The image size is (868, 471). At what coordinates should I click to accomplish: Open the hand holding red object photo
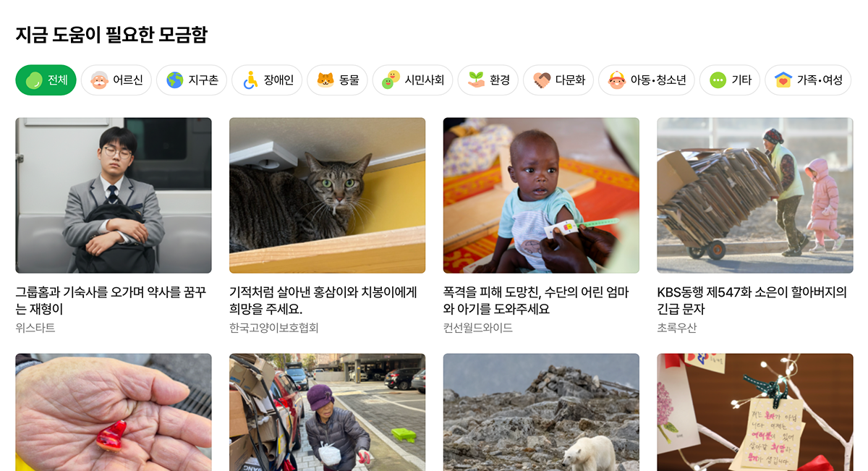tap(114, 412)
